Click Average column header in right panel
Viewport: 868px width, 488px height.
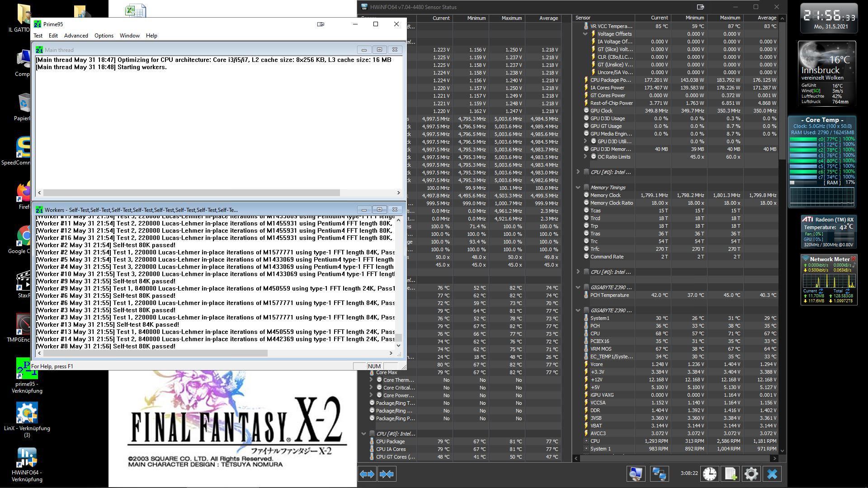[761, 18]
